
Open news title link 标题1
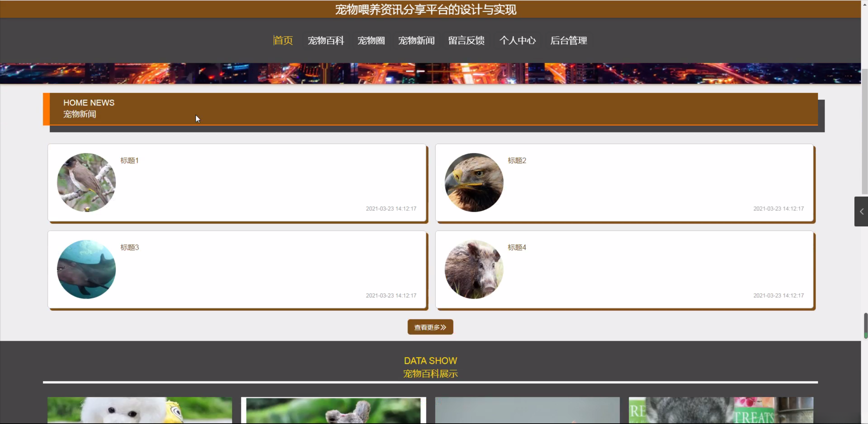click(x=129, y=161)
